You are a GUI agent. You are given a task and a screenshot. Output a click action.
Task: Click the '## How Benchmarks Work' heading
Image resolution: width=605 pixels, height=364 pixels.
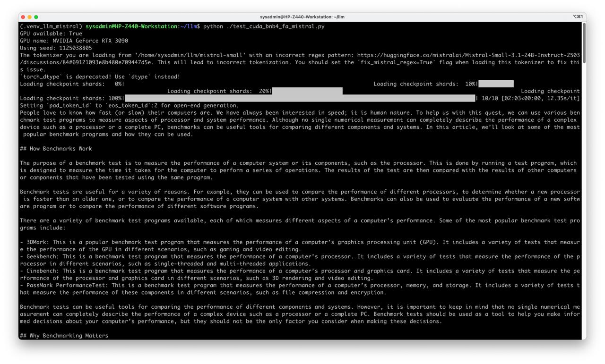click(x=56, y=149)
